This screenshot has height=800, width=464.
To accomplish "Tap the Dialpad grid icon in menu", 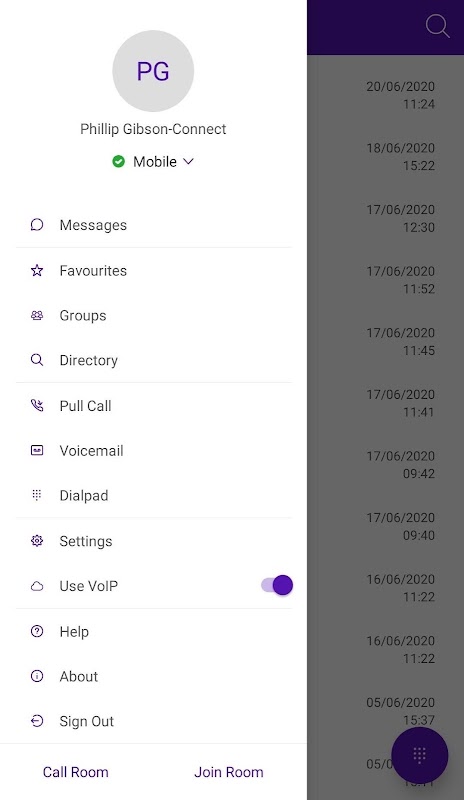I will [37, 495].
